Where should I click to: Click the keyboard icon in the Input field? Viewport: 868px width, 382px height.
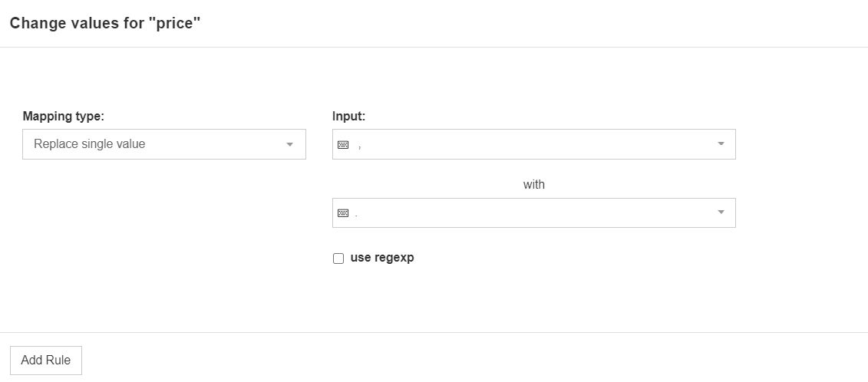[343, 144]
